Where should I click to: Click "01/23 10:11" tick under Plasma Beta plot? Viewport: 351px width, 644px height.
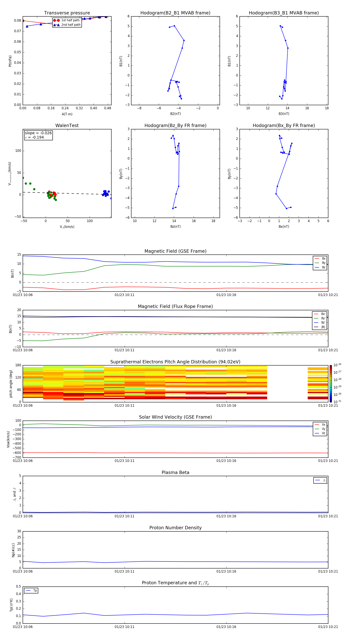125,516
